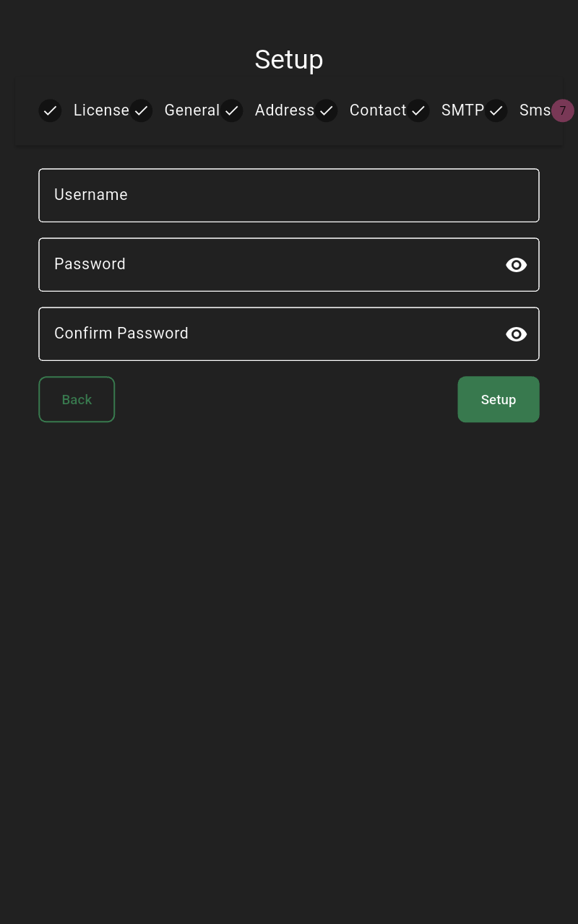The height and width of the screenshot is (924, 578).
Task: Go to the License step
Action: 101,110
